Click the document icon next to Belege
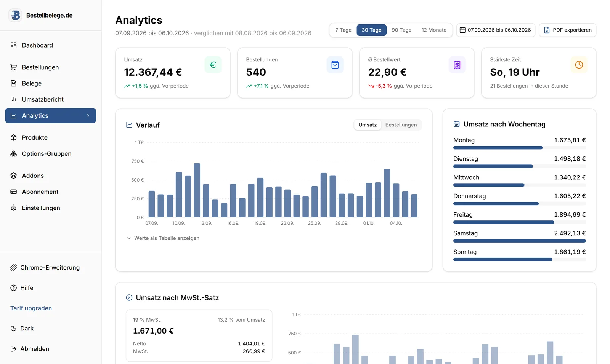This screenshot has height=364, width=610. (x=14, y=83)
